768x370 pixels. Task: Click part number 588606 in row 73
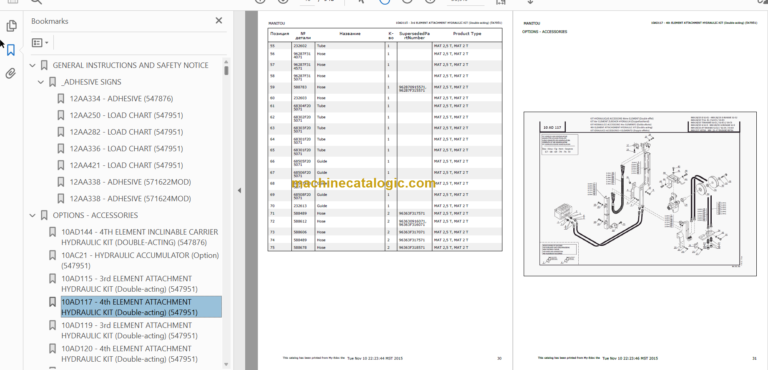(x=299, y=232)
